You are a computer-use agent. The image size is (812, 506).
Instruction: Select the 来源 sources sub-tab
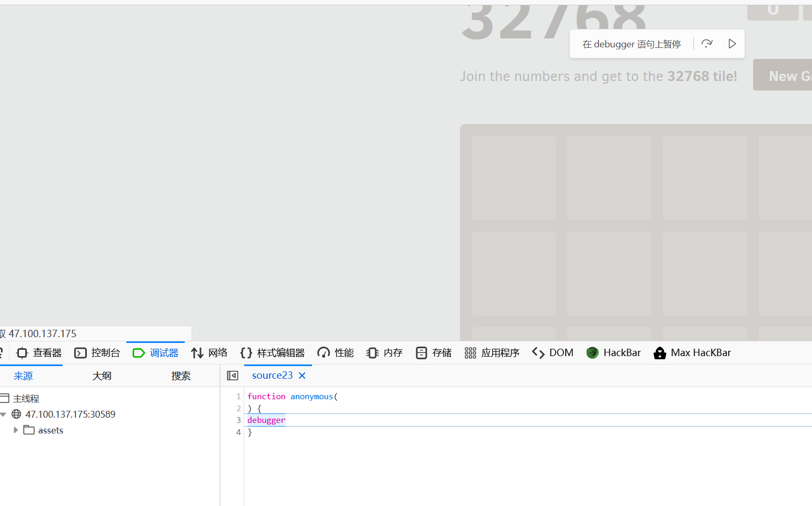(23, 376)
